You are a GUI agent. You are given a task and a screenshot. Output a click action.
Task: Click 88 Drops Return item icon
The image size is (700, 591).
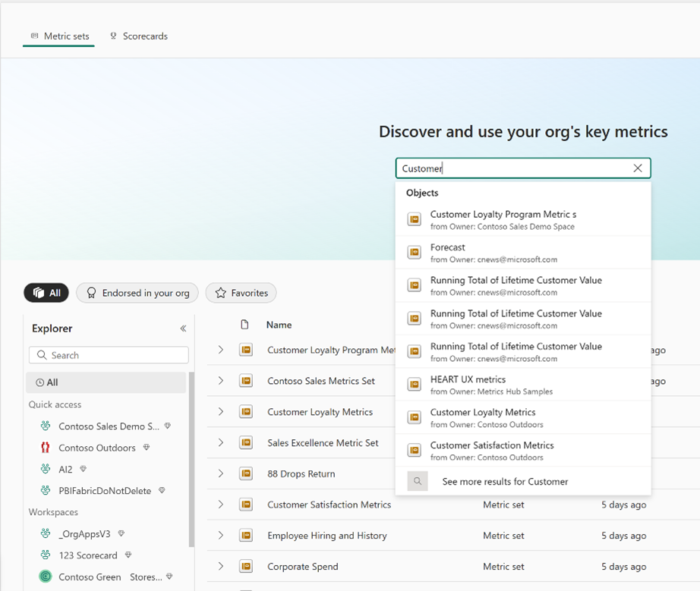(x=246, y=473)
